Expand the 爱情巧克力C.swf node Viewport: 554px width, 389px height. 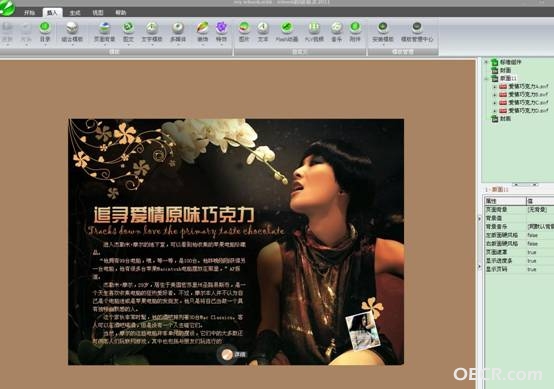495,103
